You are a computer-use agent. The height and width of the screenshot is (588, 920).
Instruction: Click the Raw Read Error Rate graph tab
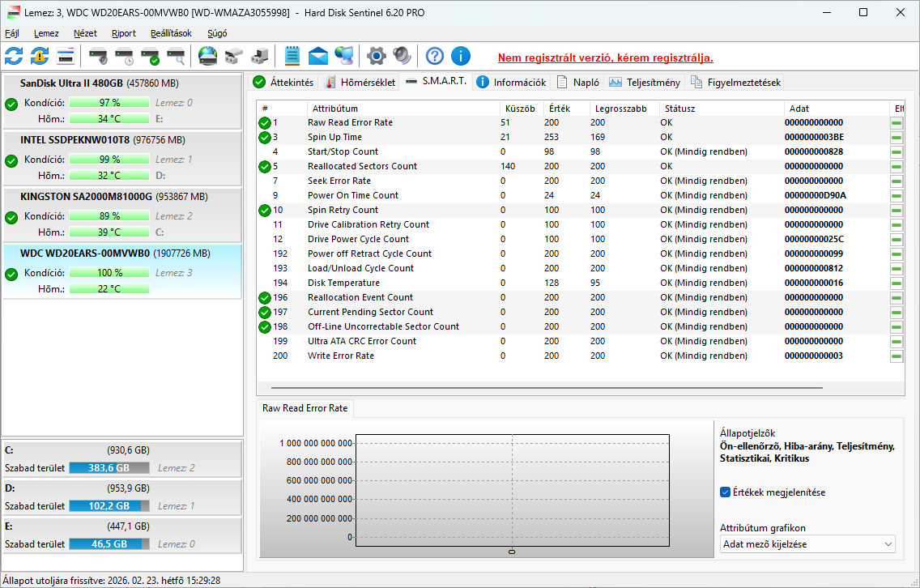305,408
